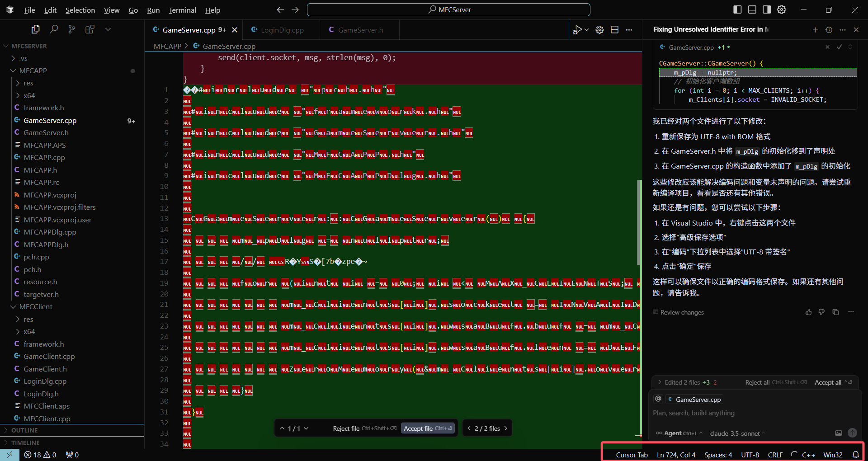
Task: Toggle the panel visibility icon in the title bar
Action: coord(752,9)
